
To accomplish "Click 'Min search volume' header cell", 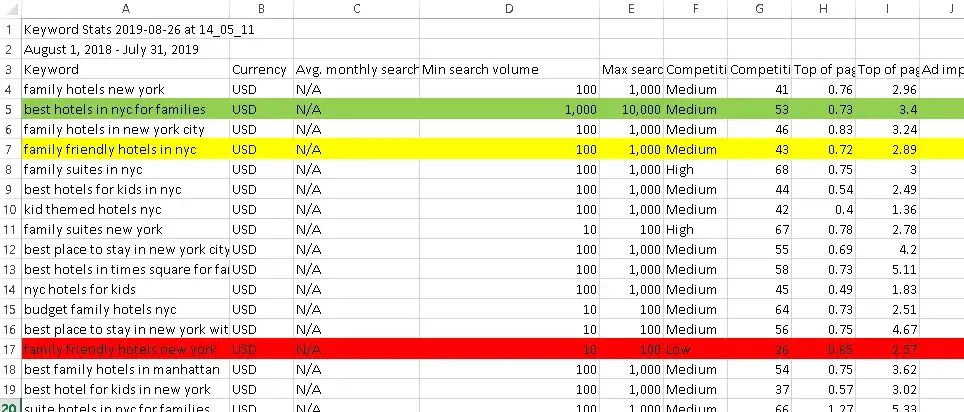I will click(509, 69).
